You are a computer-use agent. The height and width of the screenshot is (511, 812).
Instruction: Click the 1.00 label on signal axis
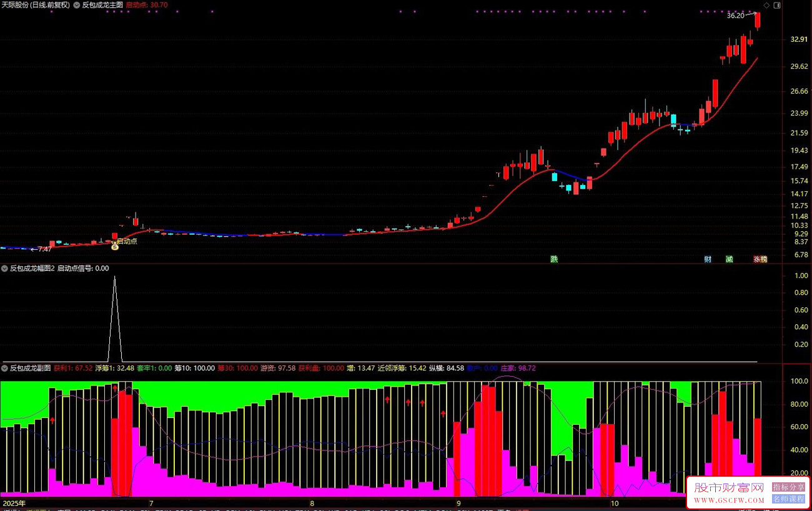coord(801,275)
